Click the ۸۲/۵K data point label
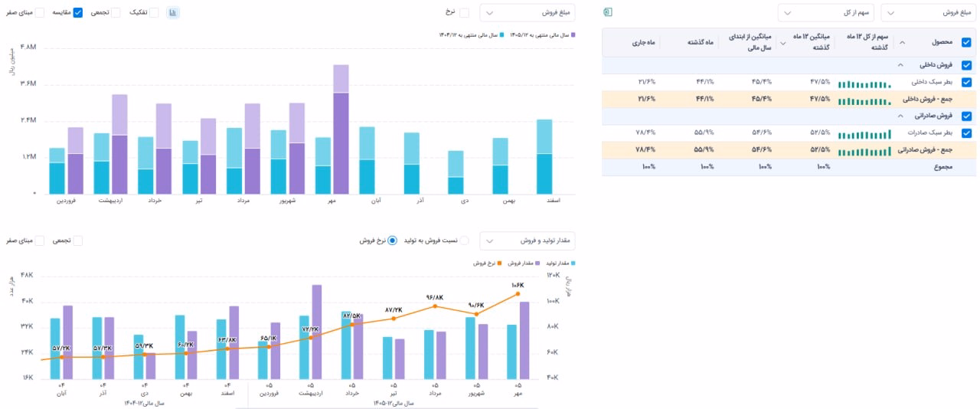980x409 pixels. pyautogui.click(x=352, y=315)
